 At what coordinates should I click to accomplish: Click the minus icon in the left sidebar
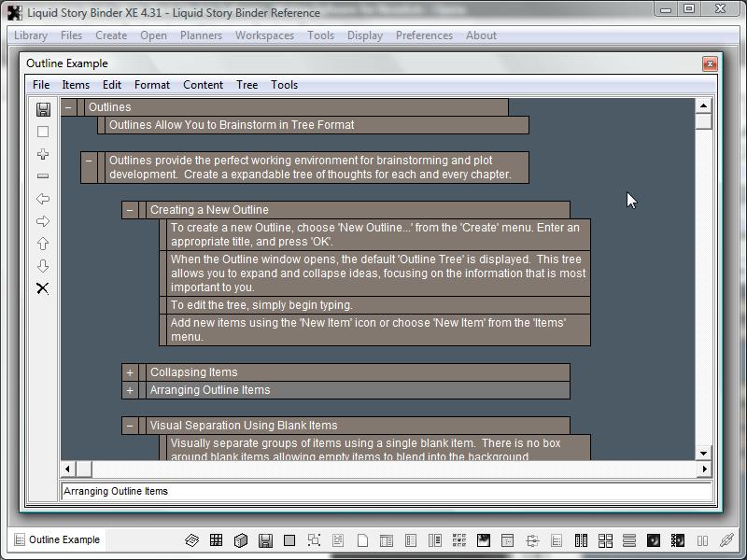pyautogui.click(x=43, y=176)
